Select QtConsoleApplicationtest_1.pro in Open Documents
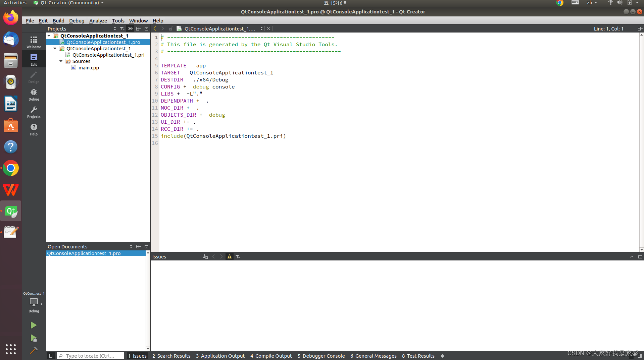The width and height of the screenshot is (644, 360). click(96, 253)
